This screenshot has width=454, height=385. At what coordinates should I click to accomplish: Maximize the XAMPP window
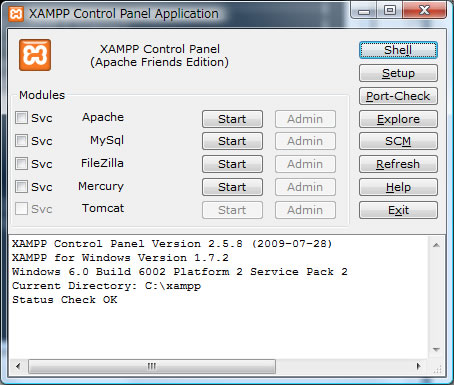[390, 11]
